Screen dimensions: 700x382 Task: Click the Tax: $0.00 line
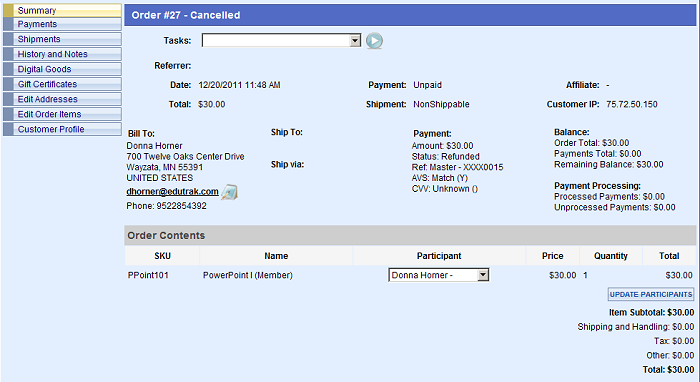[674, 341]
